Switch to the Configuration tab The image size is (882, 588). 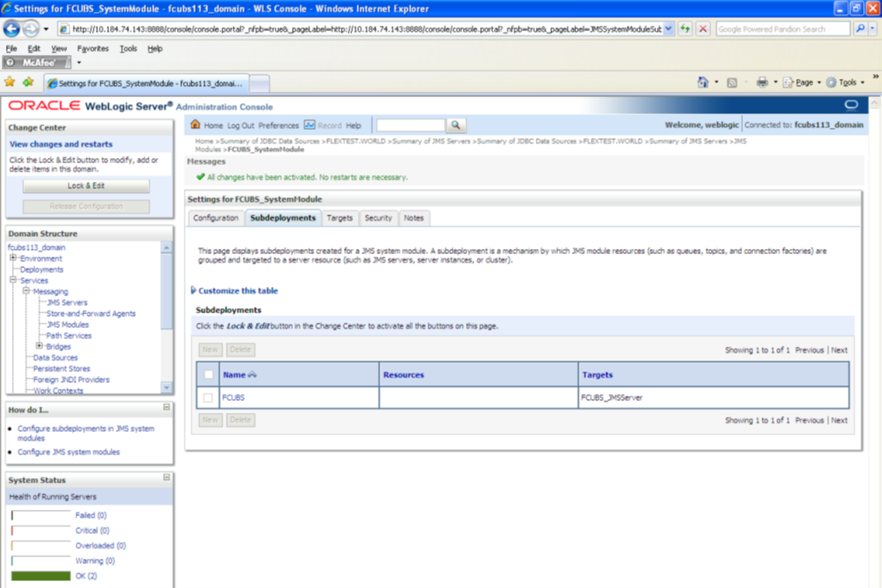click(x=216, y=218)
